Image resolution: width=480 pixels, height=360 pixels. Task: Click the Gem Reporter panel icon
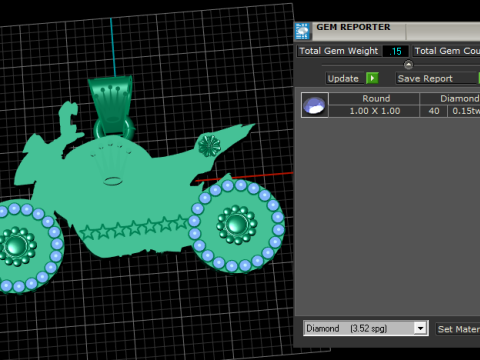(303, 31)
